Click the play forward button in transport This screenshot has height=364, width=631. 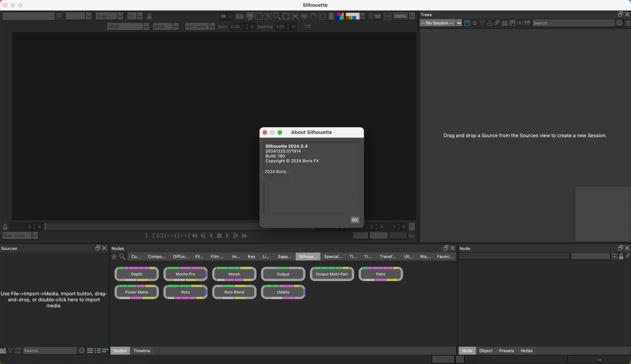coord(227,236)
